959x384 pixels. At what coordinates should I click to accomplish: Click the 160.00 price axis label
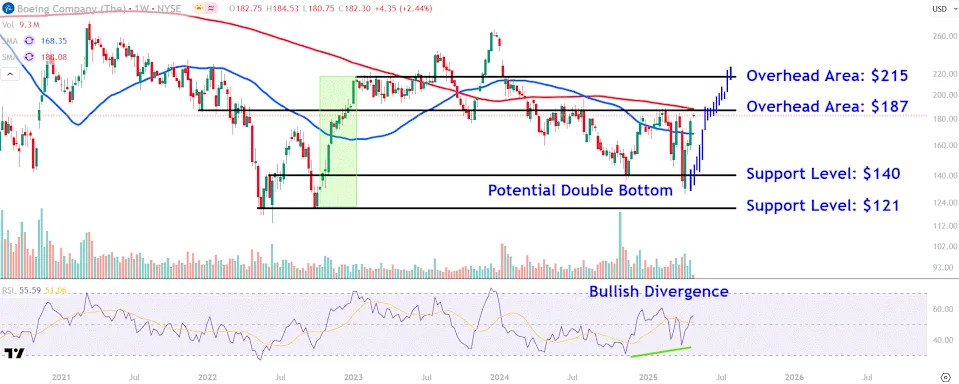(x=944, y=146)
